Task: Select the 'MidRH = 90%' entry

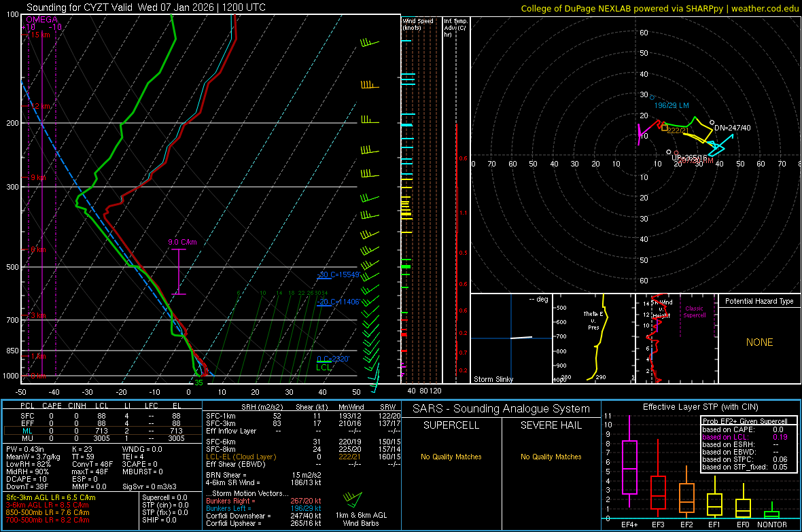Action: pos(27,472)
